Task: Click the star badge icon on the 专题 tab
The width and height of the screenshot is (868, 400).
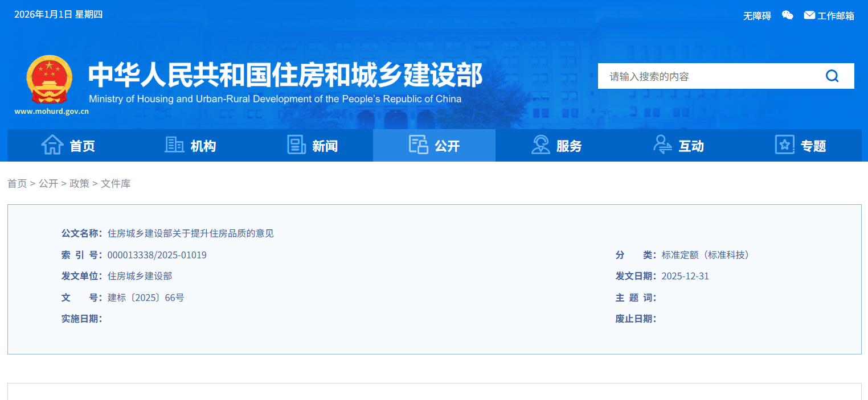Action: tap(784, 145)
